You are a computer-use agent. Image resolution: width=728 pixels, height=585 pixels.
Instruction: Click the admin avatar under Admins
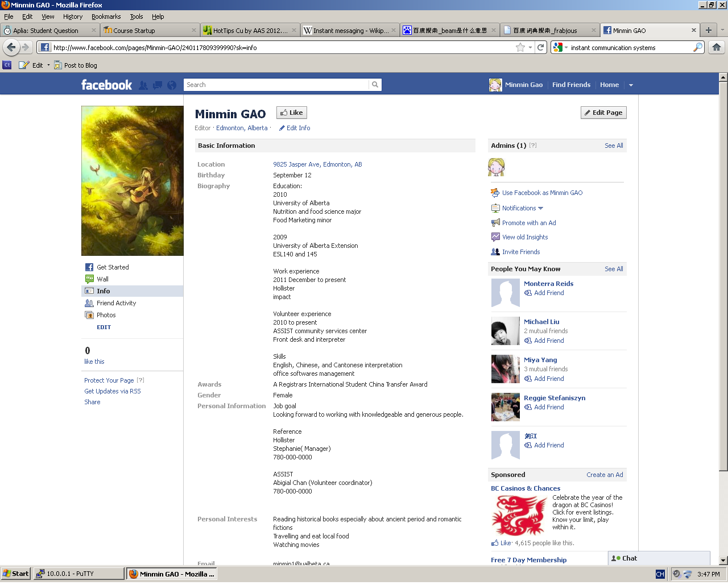coord(497,167)
